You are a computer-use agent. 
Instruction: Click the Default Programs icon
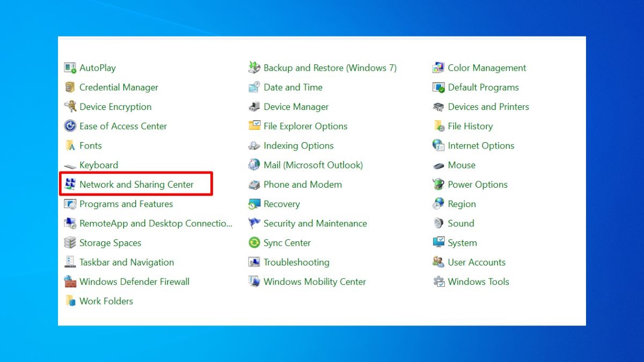coord(439,87)
